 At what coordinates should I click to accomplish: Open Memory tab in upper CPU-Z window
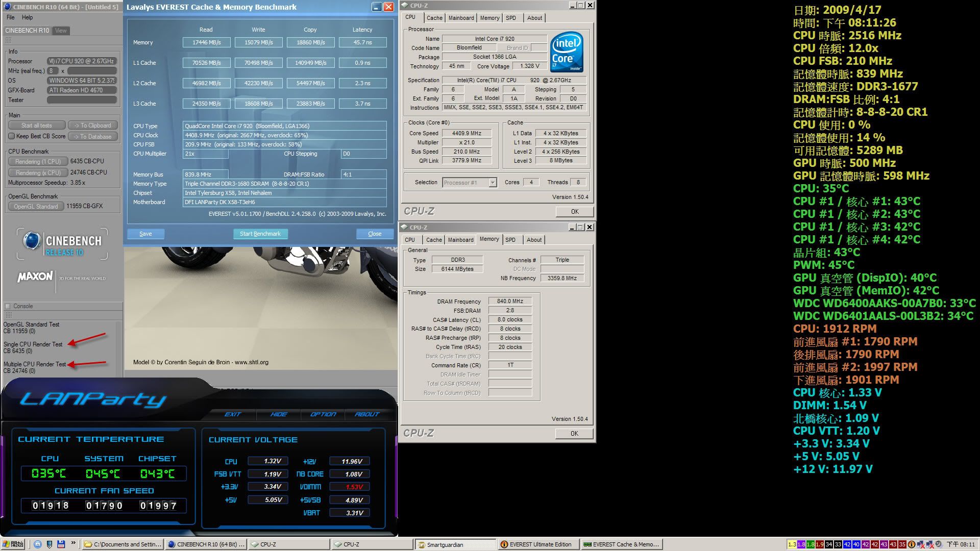pos(489,18)
